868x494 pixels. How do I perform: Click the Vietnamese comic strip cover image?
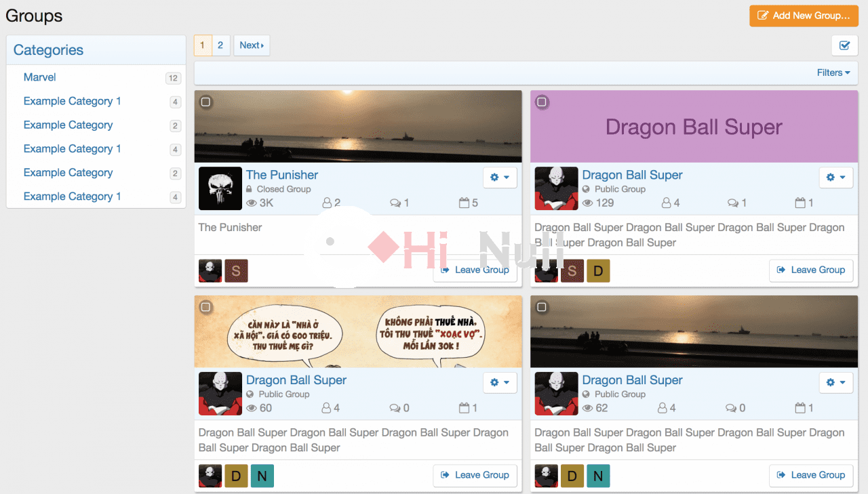358,332
